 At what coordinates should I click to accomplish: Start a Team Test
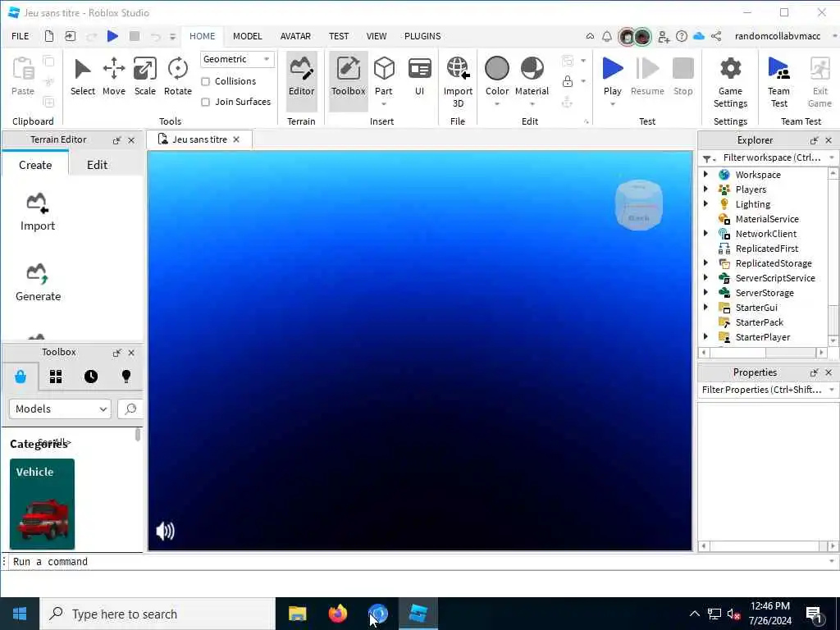coord(778,83)
